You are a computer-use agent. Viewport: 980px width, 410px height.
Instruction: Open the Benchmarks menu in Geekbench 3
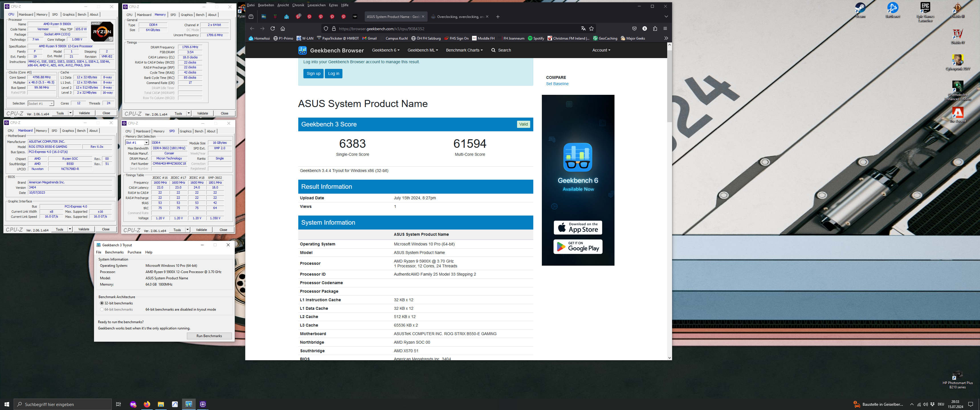pyautogui.click(x=114, y=252)
